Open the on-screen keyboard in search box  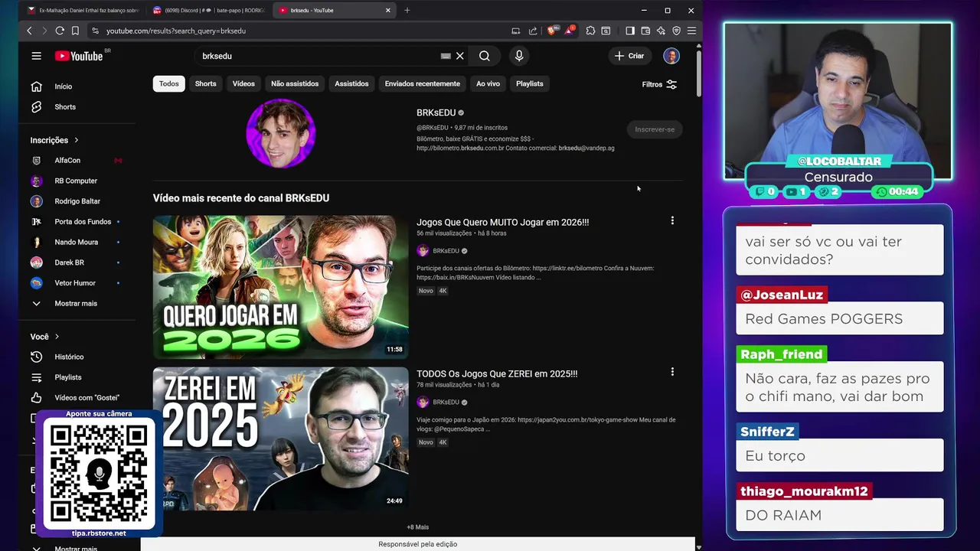click(446, 56)
